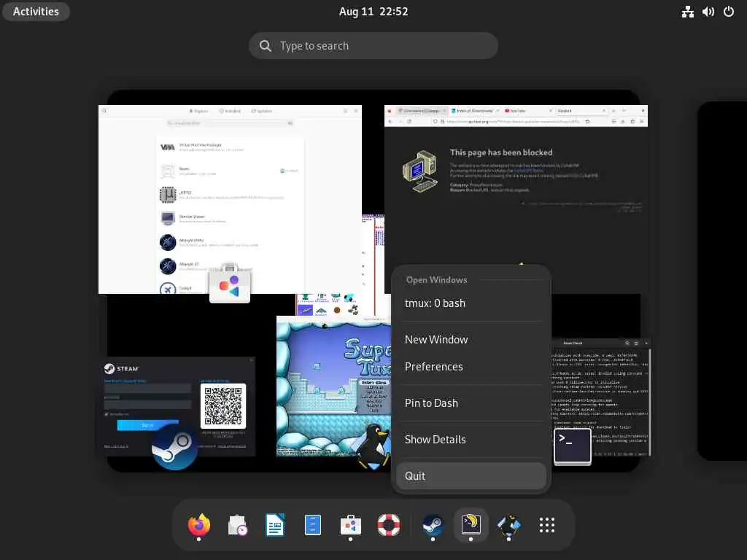Show all applications grid button
Viewport: 747px width, 560px height.
point(547,525)
